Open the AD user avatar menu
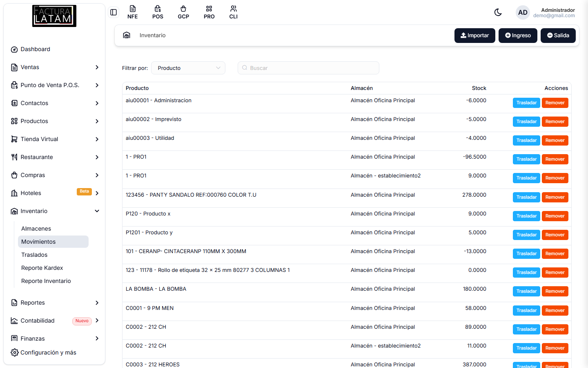 pyautogui.click(x=523, y=12)
